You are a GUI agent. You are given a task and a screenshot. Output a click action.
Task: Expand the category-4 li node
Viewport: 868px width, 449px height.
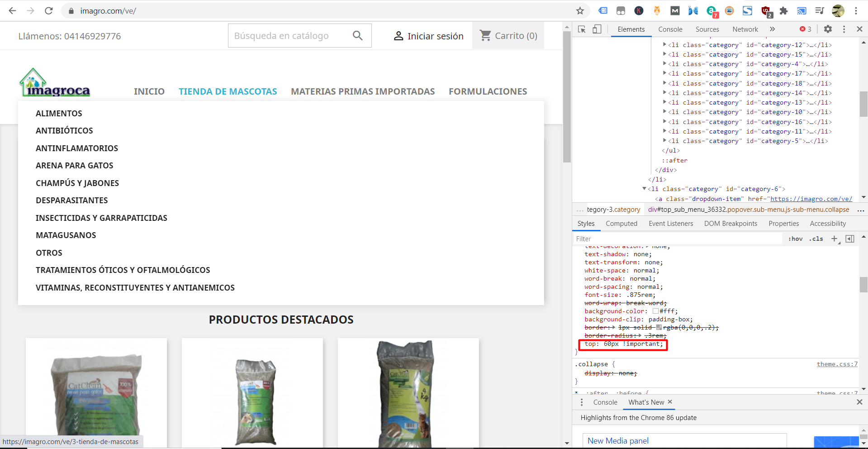664,64
